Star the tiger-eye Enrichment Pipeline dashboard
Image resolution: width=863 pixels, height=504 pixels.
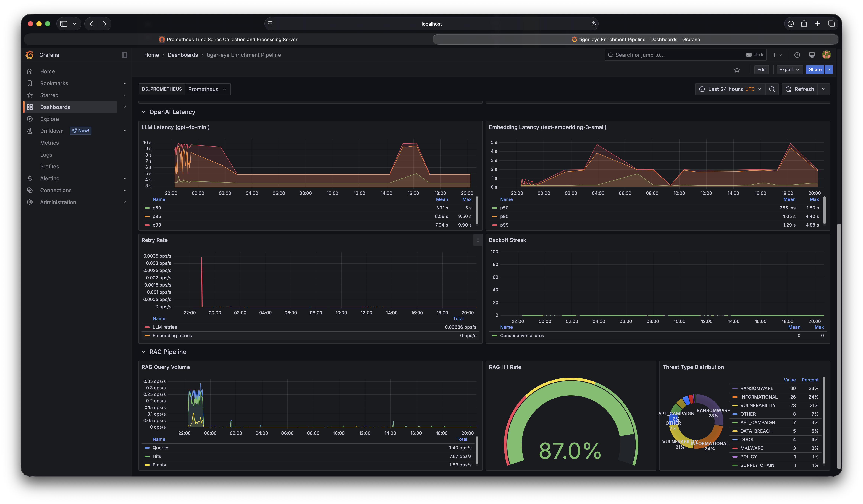[737, 69]
